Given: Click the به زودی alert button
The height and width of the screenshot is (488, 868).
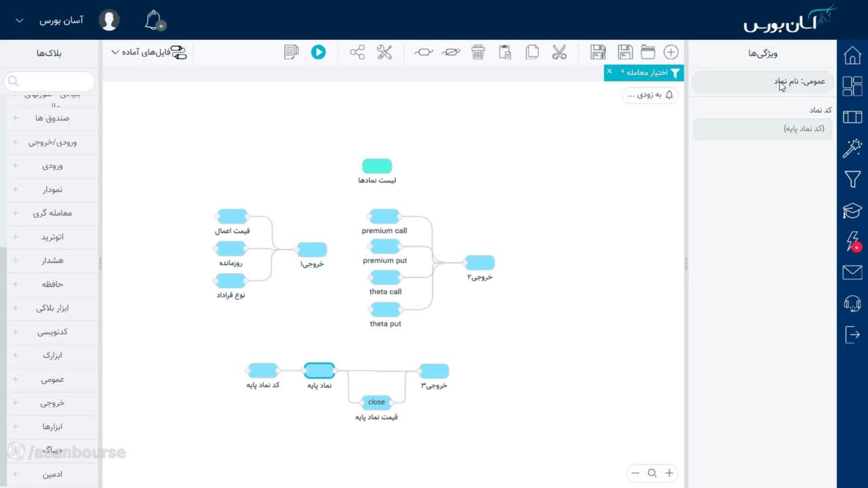Looking at the screenshot, I should tap(650, 95).
